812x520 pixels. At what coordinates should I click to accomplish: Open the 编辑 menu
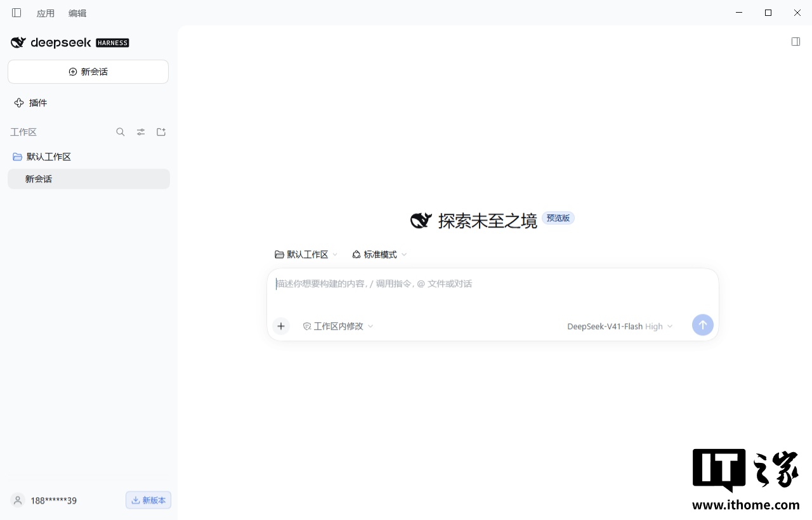[x=77, y=13]
